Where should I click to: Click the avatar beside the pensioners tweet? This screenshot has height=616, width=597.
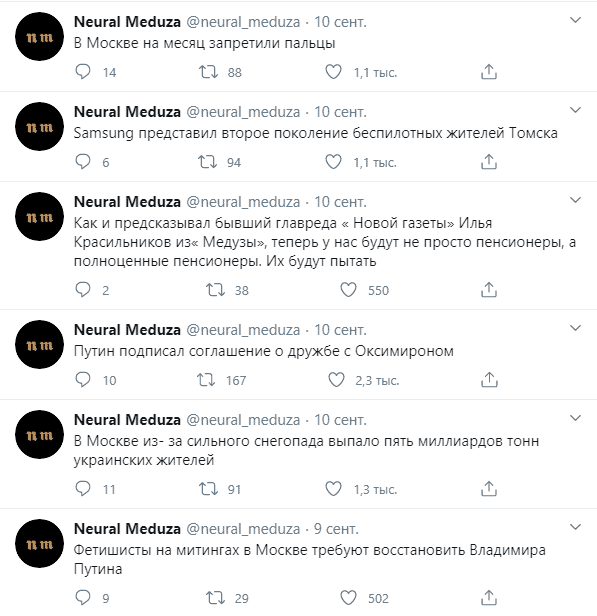pos(39,216)
